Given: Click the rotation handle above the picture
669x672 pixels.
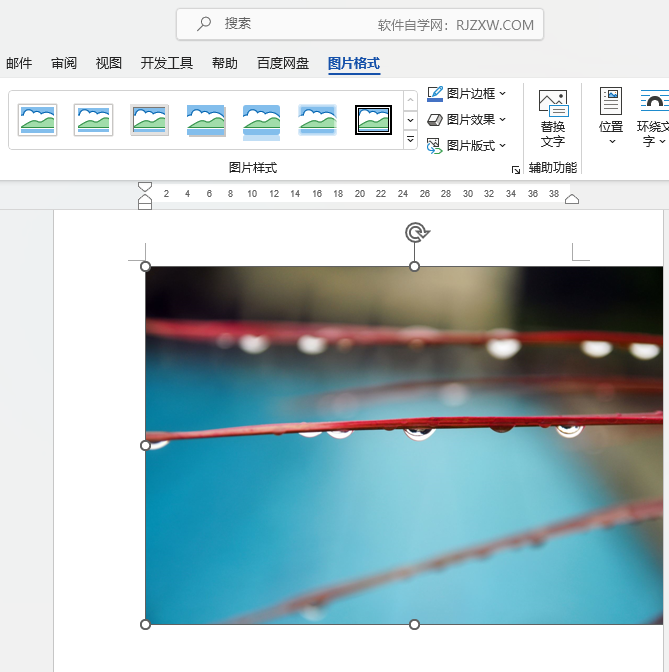Looking at the screenshot, I should pos(417,233).
